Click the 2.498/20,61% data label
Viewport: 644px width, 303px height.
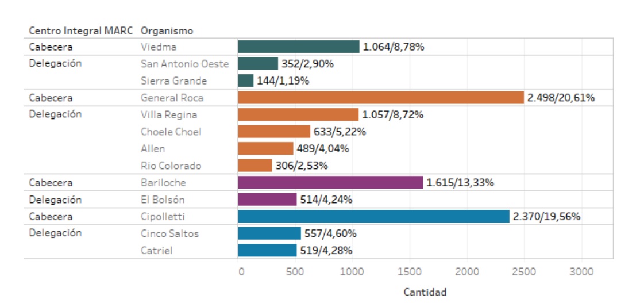[x=561, y=98]
